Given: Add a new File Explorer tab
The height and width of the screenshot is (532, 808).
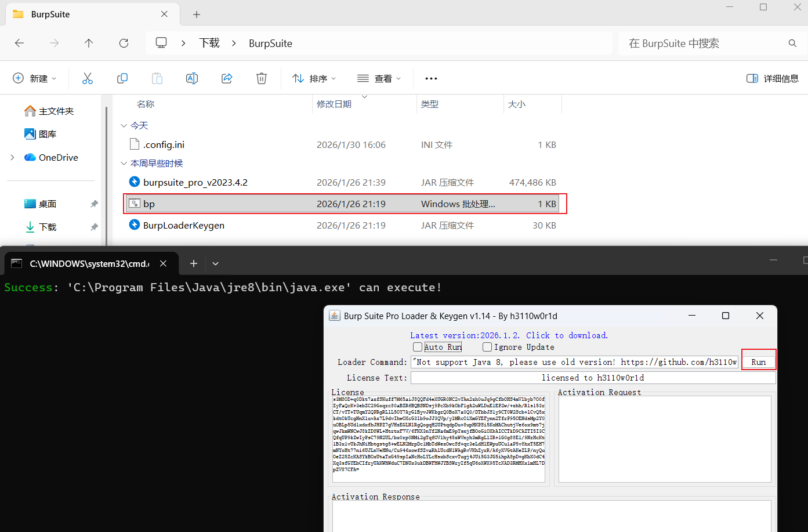Looking at the screenshot, I should [x=197, y=14].
